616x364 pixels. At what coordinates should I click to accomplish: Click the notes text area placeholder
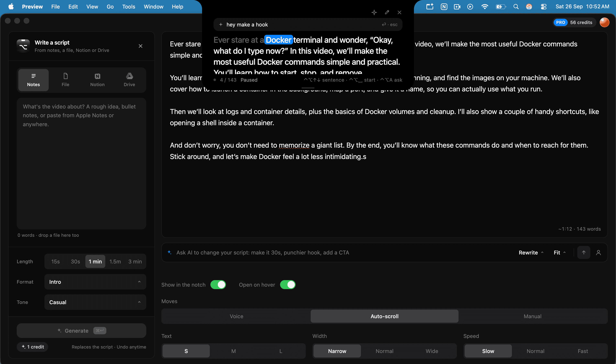[x=81, y=163]
